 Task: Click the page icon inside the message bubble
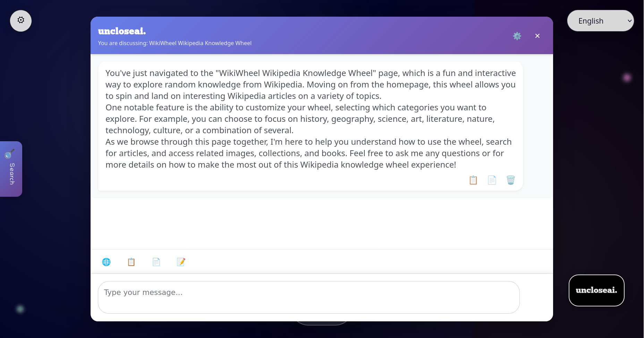tap(492, 180)
